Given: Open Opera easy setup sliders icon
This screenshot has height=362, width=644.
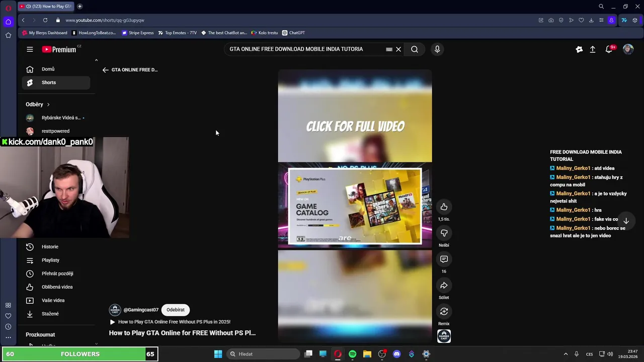Looking at the screenshot, I should click(601, 20).
